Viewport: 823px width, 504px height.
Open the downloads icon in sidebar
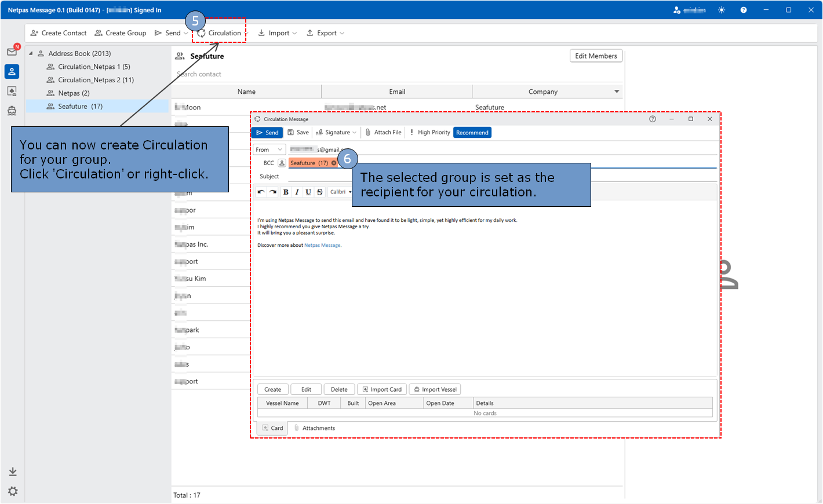[x=13, y=472]
